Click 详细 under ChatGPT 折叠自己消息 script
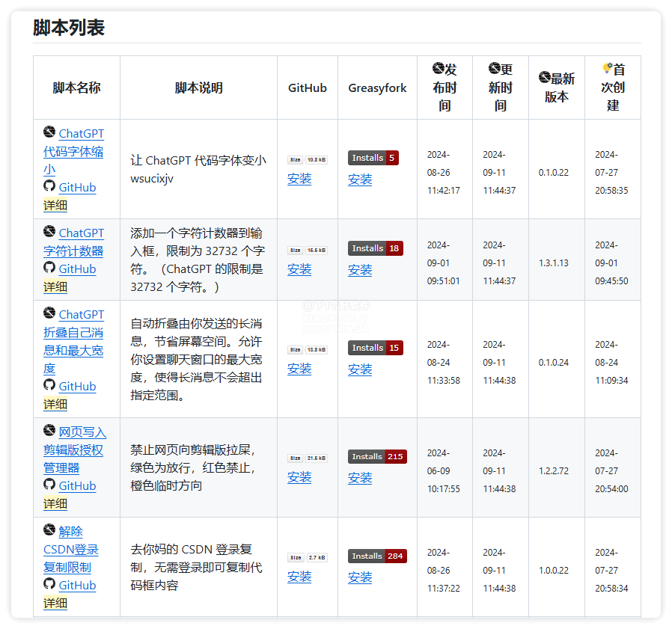The width and height of the screenshot is (672, 629). click(x=55, y=404)
